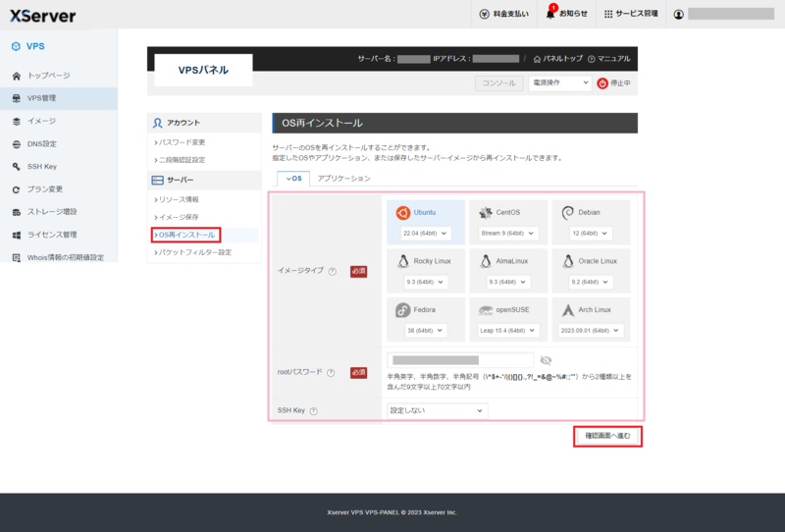
Task: Choose the CentOS image card
Action: 508,223
